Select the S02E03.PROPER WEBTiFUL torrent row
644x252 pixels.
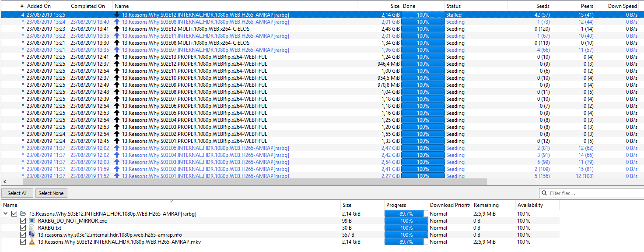[322, 127]
